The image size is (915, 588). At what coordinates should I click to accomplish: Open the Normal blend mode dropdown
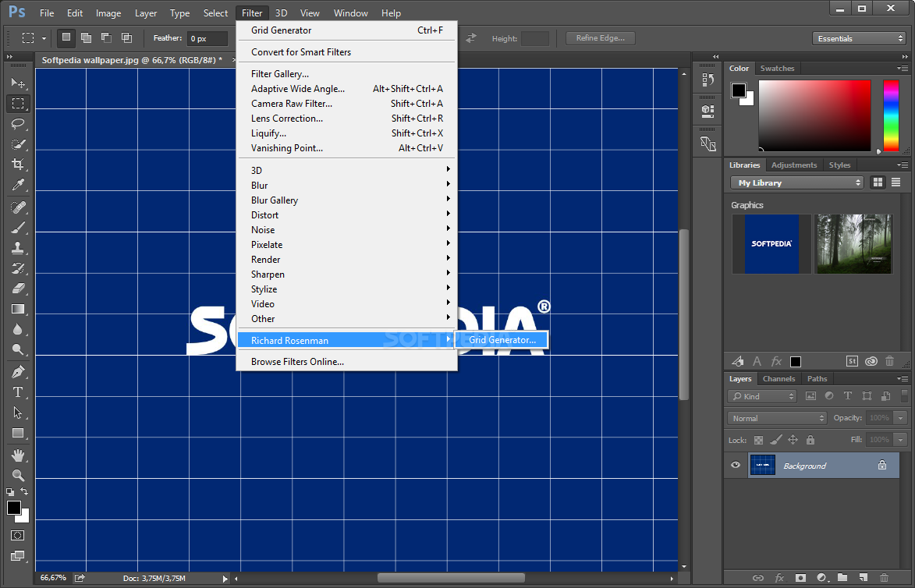(x=777, y=418)
